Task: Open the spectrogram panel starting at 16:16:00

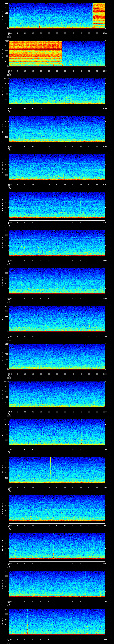Action: click(x=57, y=91)
